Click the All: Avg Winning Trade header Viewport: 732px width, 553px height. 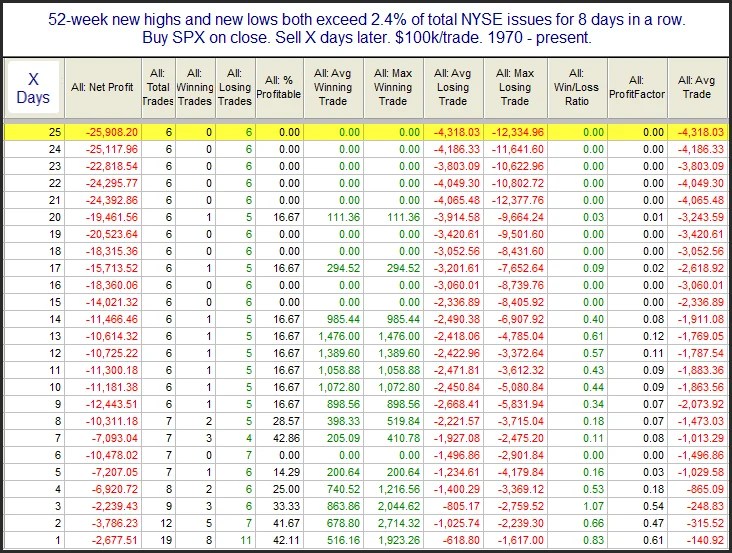[x=333, y=87]
